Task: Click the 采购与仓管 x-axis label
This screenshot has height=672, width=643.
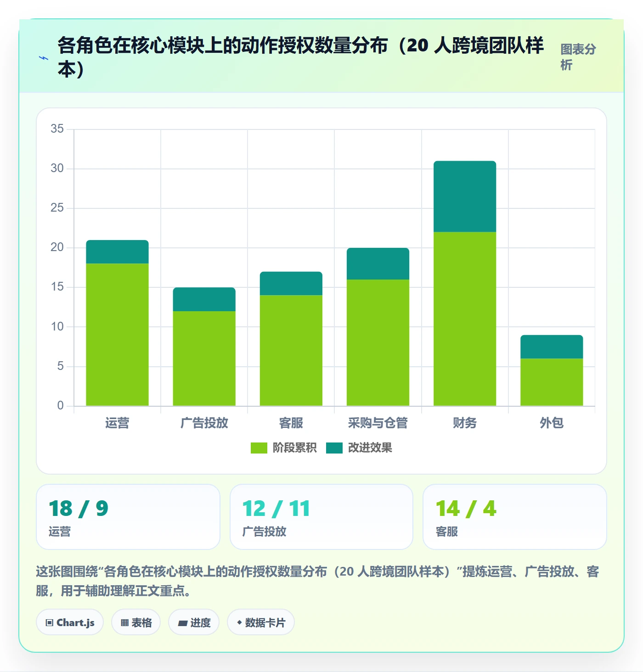Action: [378, 423]
